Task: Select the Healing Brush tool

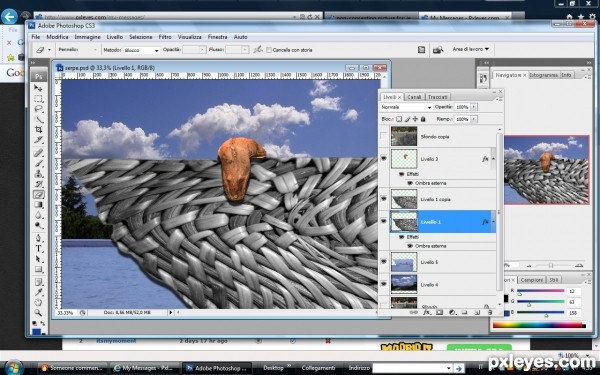Action: pyautogui.click(x=38, y=153)
